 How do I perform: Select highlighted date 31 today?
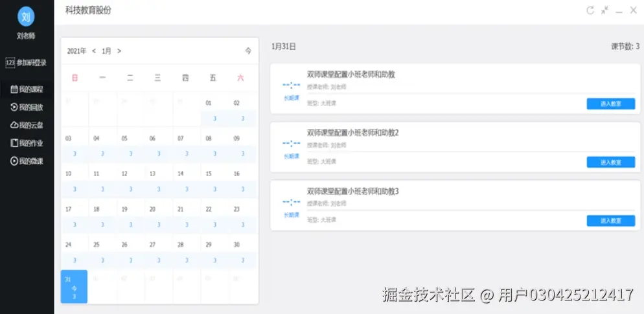pos(75,287)
